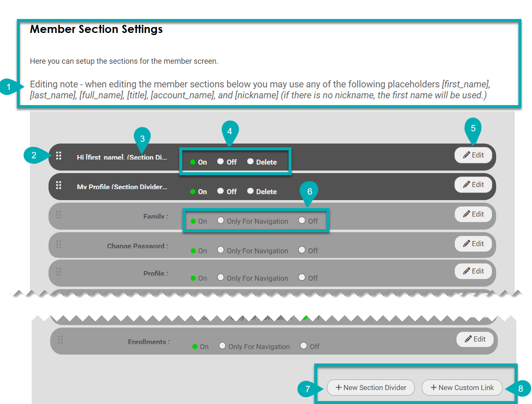Click drag handle on Hi [first_name] row

(x=59, y=156)
